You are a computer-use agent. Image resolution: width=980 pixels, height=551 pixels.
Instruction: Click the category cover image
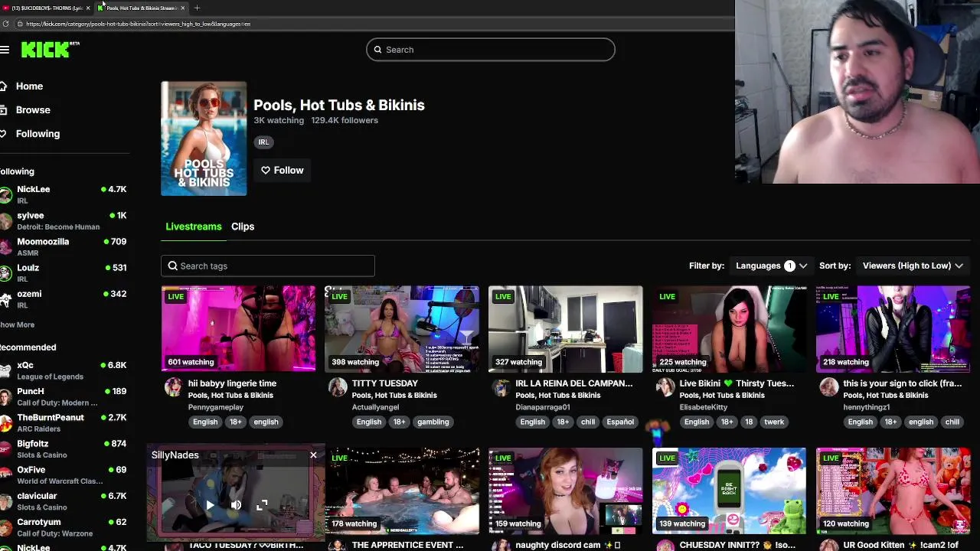pyautogui.click(x=204, y=139)
